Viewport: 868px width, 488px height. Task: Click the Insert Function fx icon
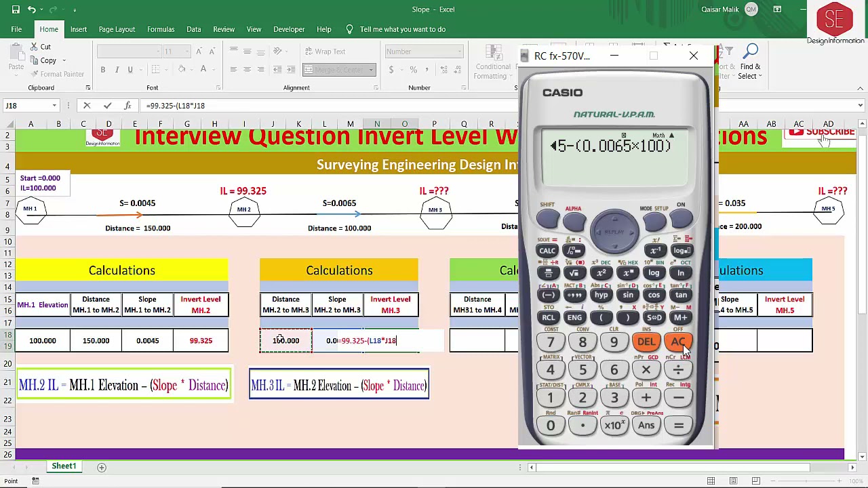pyautogui.click(x=127, y=106)
